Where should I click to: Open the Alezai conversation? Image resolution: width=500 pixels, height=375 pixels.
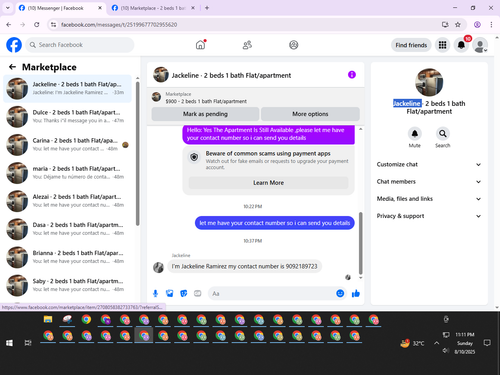67,201
